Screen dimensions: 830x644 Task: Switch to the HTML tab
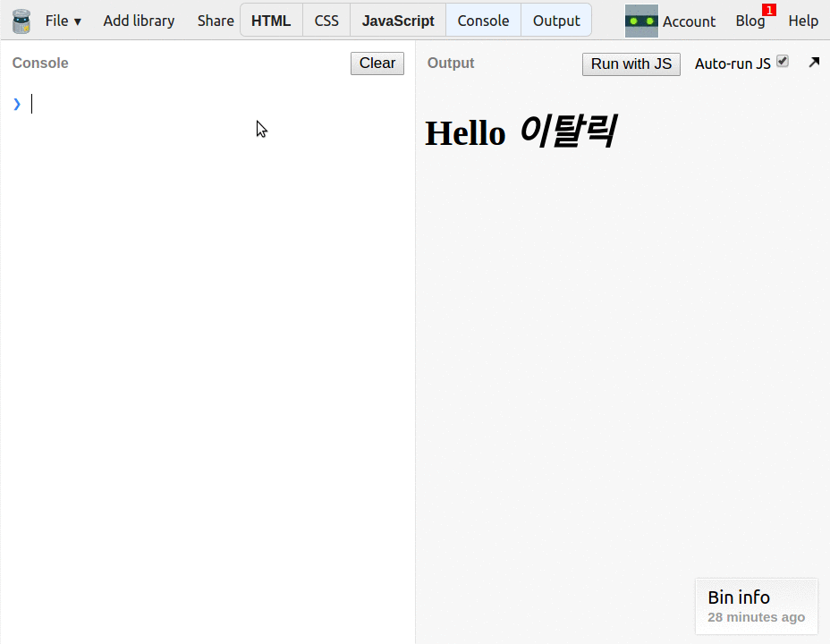(x=271, y=20)
